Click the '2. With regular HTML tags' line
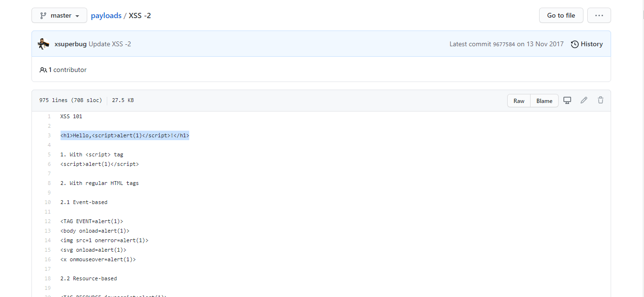This screenshot has width=644, height=297. pyautogui.click(x=100, y=183)
